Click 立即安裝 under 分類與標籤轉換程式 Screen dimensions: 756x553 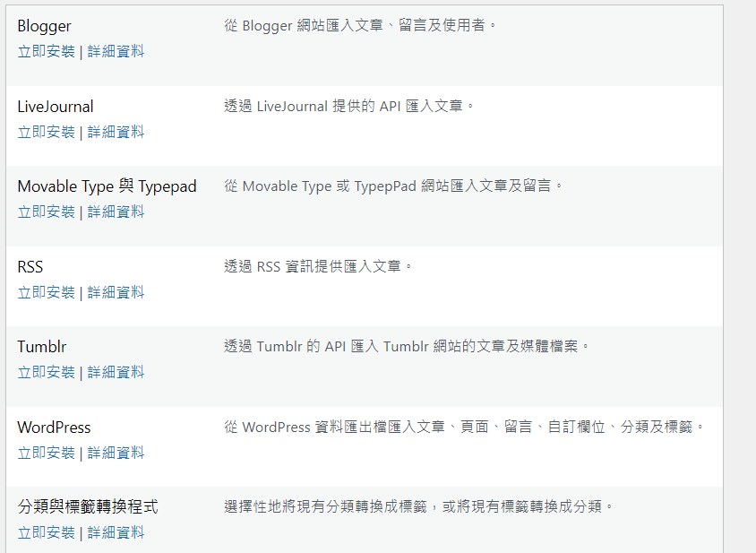[47, 532]
